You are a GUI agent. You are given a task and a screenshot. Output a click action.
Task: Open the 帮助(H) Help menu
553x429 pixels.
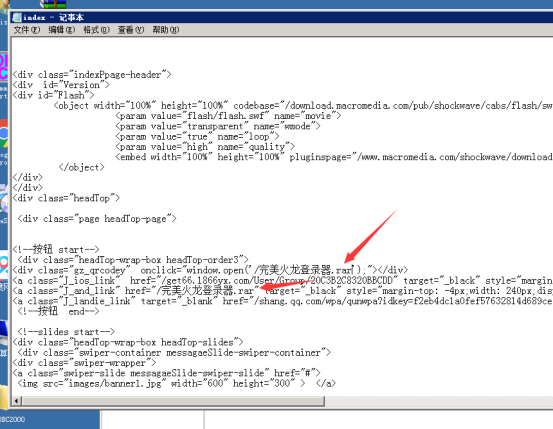[x=166, y=30]
